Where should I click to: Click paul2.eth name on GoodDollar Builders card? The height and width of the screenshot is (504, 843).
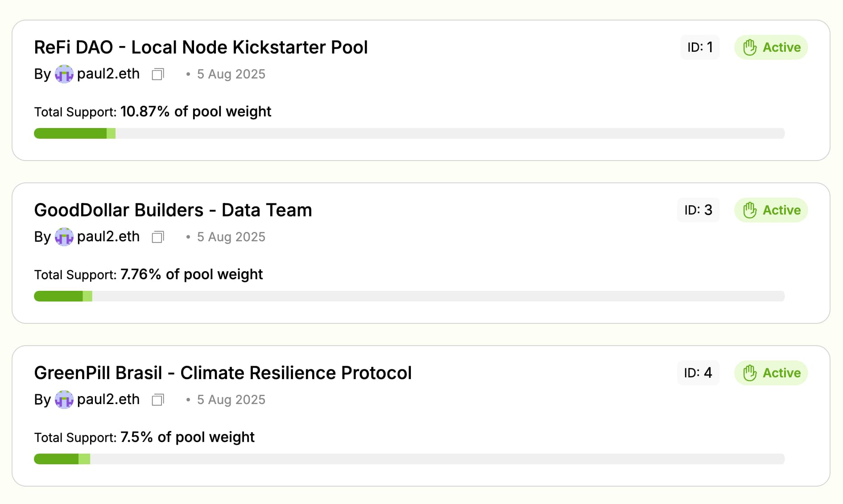coord(108,237)
